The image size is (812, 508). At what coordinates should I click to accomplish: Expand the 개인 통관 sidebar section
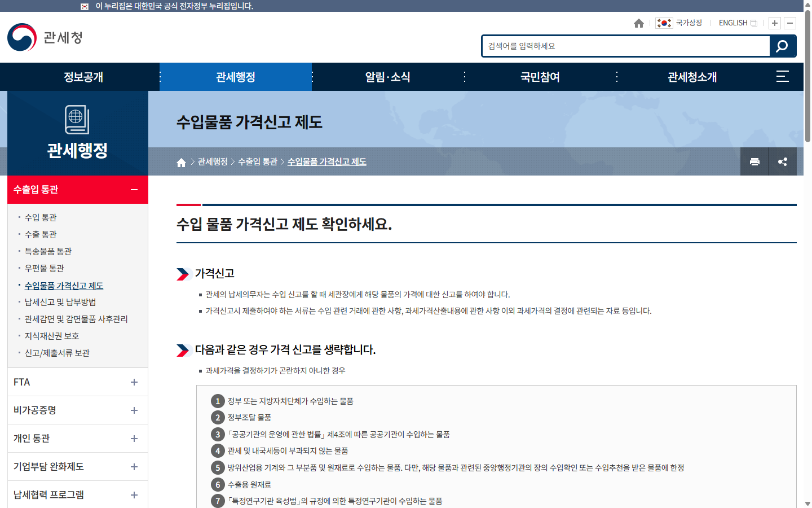[x=78, y=439]
